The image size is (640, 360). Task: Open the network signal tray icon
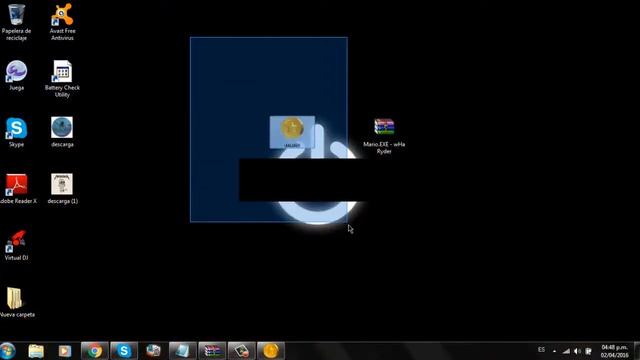click(566, 351)
